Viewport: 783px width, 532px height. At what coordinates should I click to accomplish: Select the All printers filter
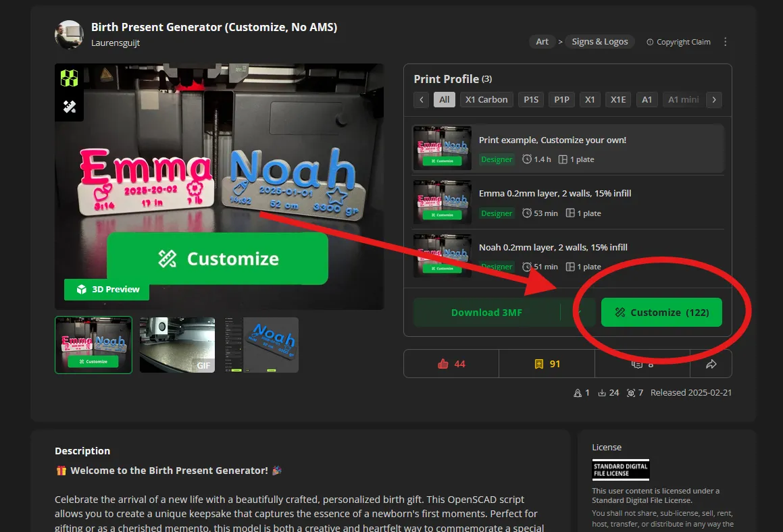[444, 100]
